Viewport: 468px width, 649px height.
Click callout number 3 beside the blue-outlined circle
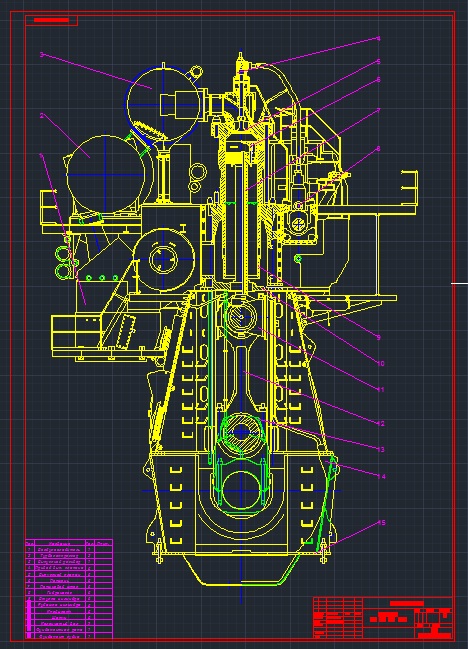(41, 54)
